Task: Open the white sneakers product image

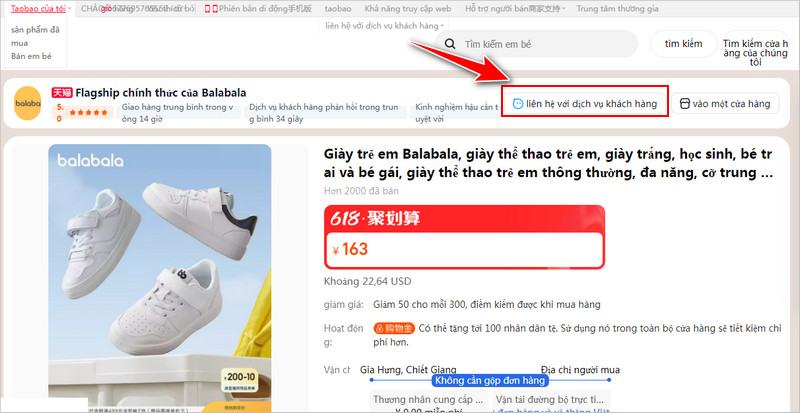Action: (160, 278)
